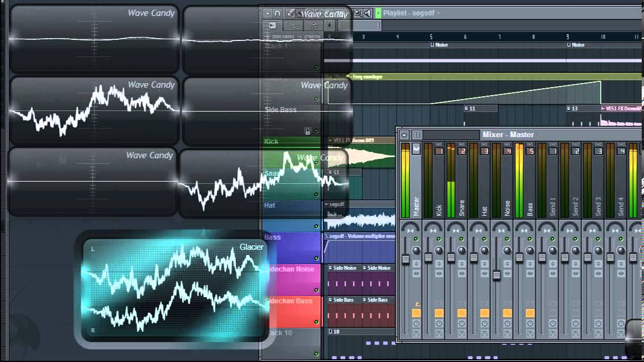Click the disk record-arm icon on Master track

click(416, 333)
